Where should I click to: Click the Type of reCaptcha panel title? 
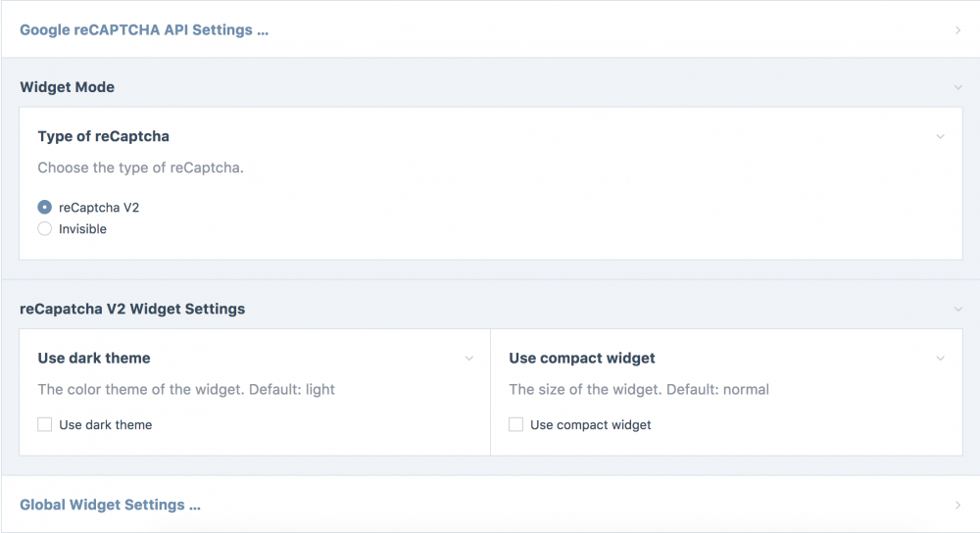click(103, 136)
